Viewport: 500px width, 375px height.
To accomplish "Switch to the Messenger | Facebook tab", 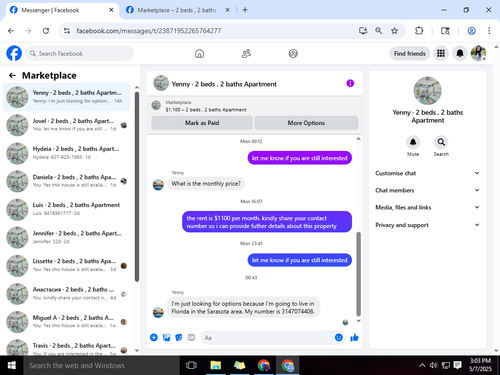I will [62, 10].
